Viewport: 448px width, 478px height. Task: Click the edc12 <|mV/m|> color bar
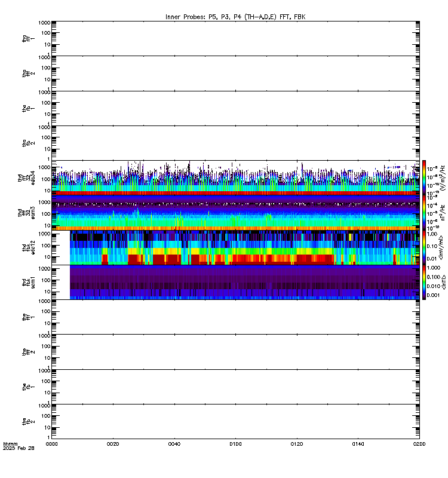424,247
